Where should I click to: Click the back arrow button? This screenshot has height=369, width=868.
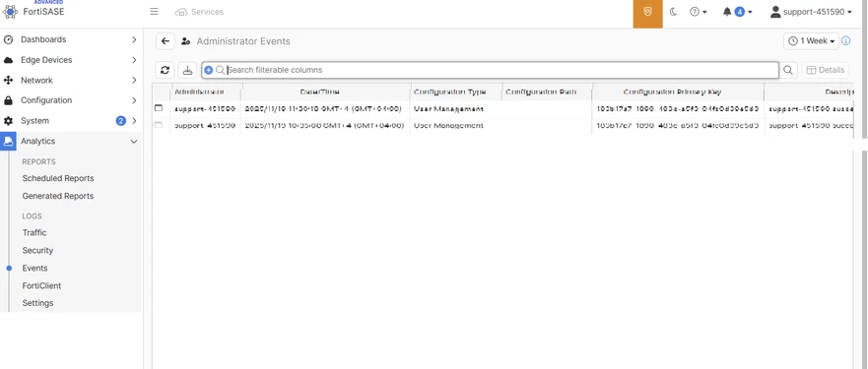[165, 41]
